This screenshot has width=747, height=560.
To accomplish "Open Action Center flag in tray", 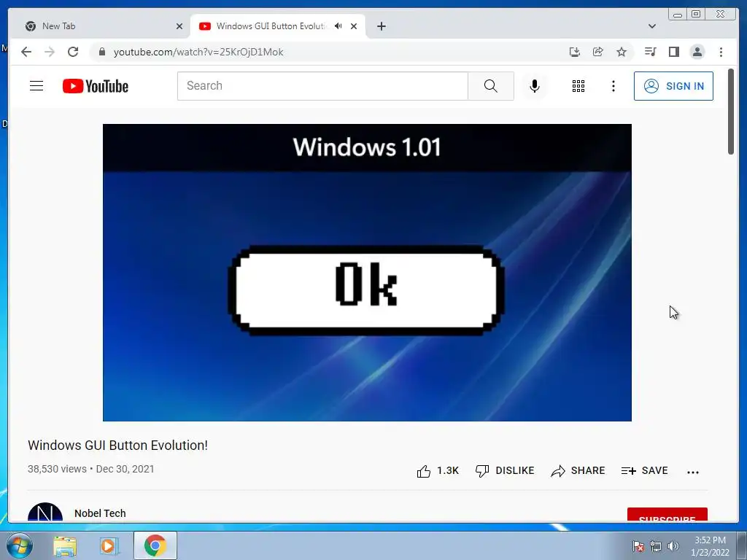I will click(x=638, y=546).
